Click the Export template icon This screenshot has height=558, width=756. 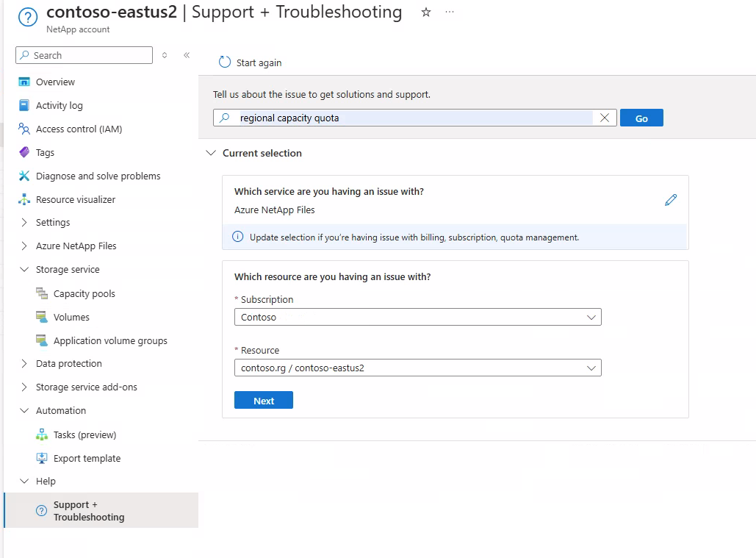pos(42,458)
